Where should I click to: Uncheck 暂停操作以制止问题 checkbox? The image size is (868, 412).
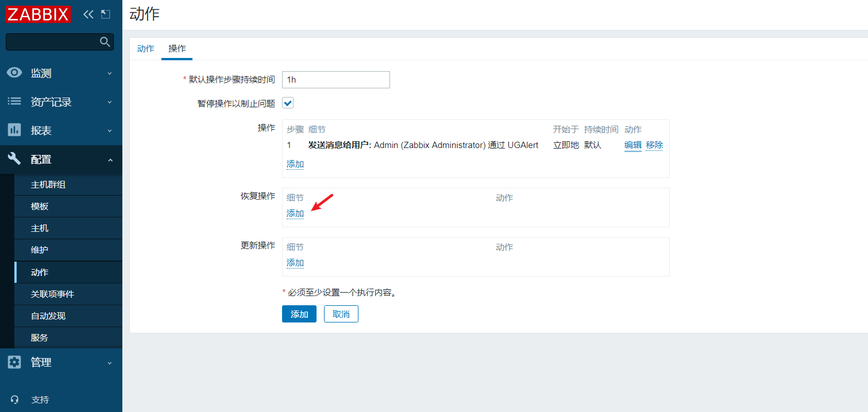click(x=288, y=103)
